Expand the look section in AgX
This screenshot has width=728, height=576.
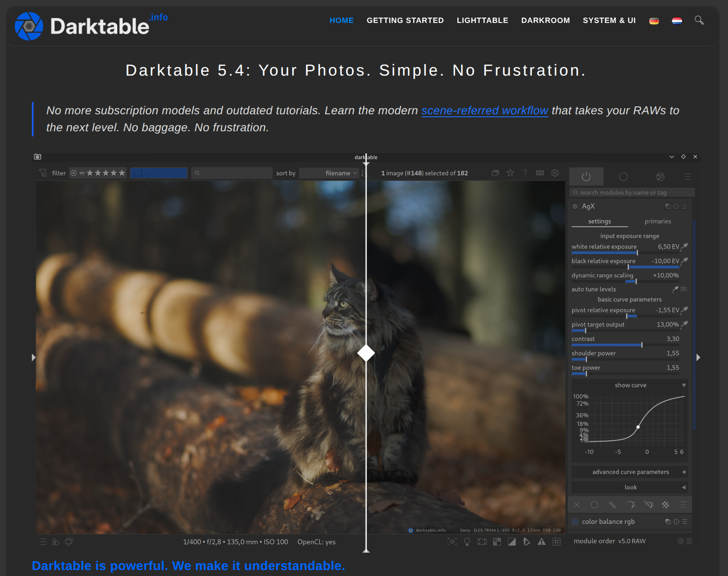coord(630,487)
